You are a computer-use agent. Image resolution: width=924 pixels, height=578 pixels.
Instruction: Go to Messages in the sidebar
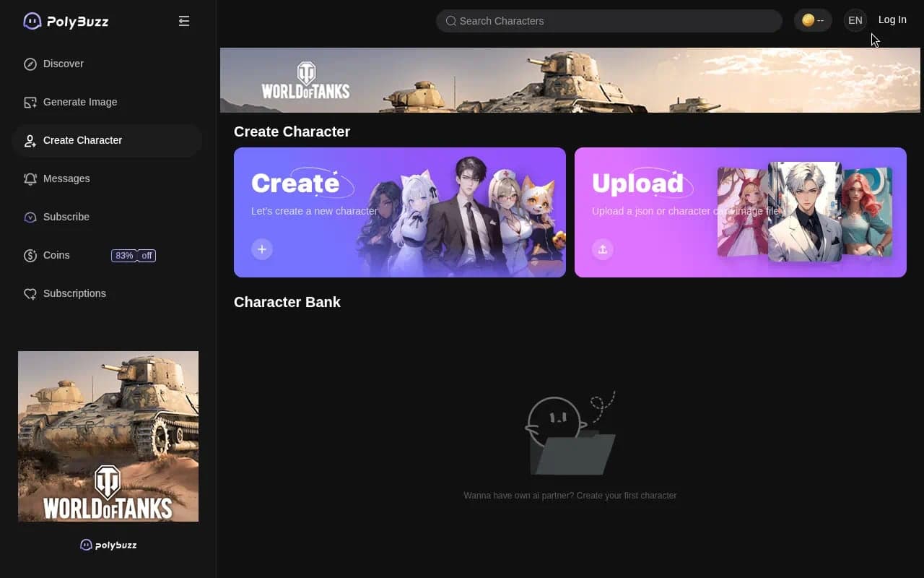click(107, 178)
